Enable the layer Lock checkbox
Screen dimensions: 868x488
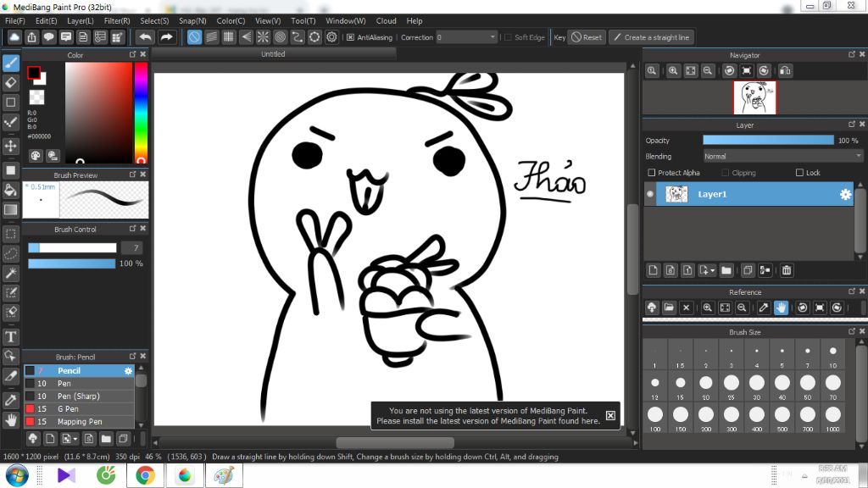point(799,173)
